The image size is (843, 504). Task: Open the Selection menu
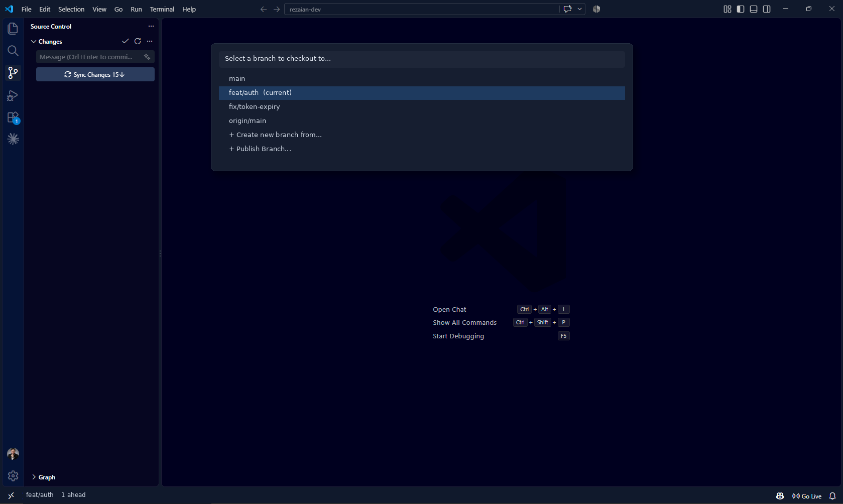(x=71, y=9)
